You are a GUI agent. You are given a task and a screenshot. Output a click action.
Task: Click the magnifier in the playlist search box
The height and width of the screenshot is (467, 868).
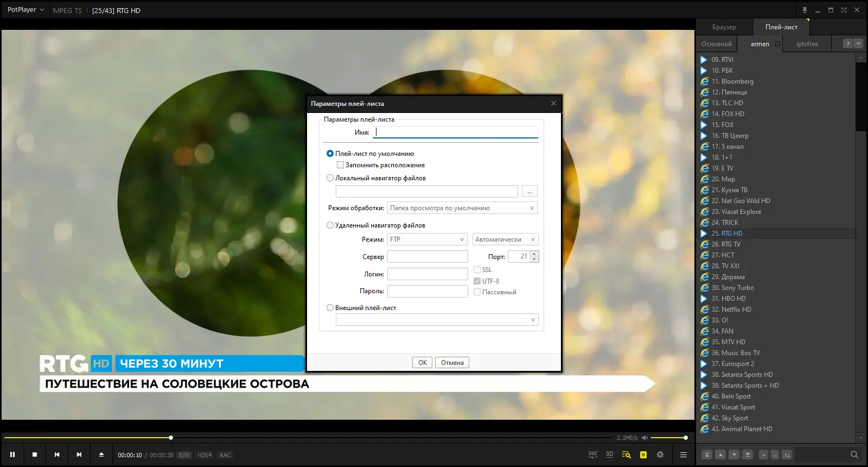click(854, 455)
